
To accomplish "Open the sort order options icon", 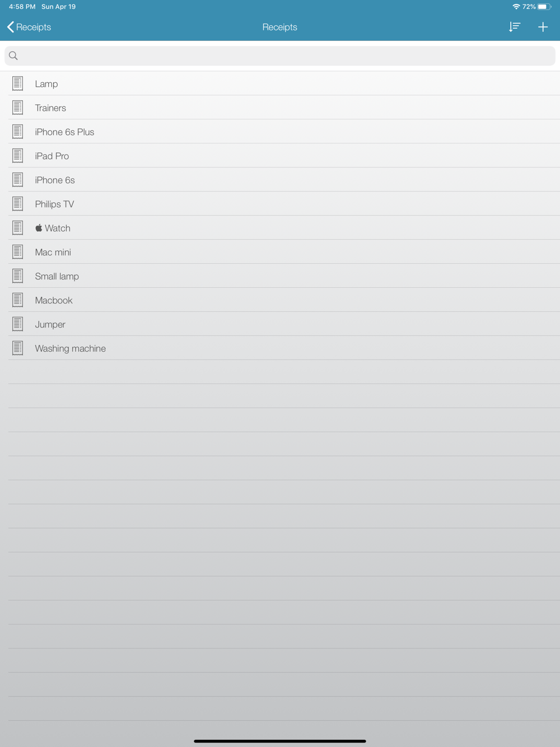I will 515,27.
